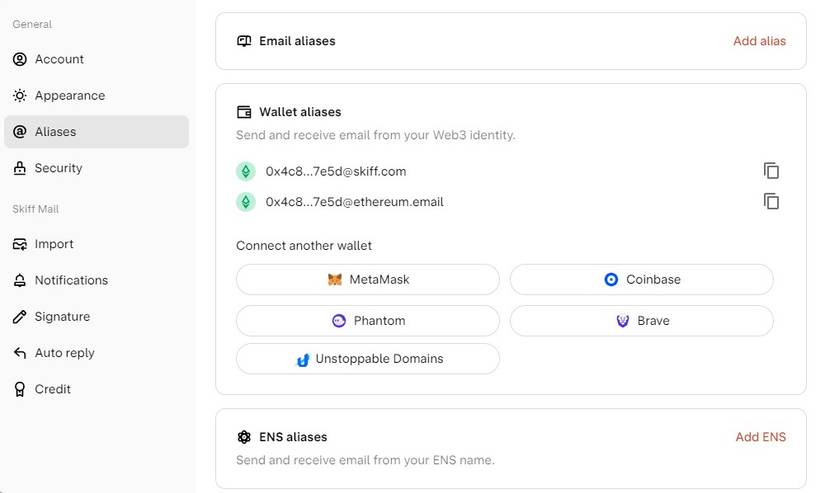825x493 pixels.
Task: Connect with Unstoppable Domains
Action: click(x=368, y=359)
